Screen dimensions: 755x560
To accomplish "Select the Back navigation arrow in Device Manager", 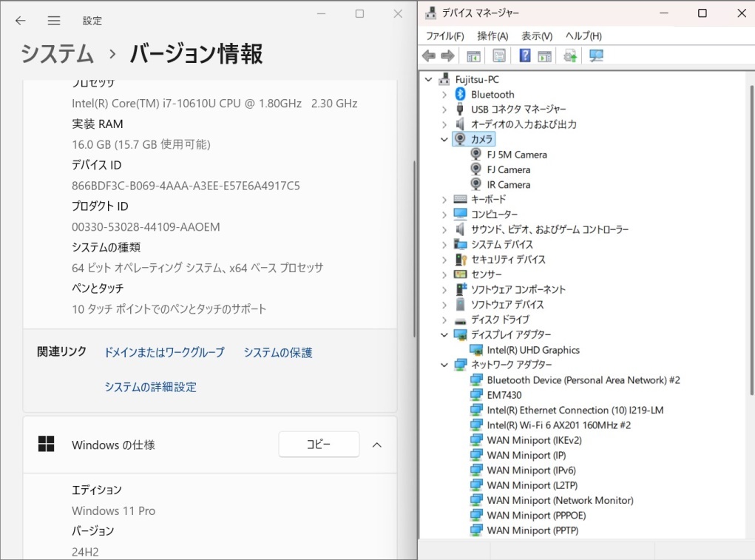I will tap(429, 55).
